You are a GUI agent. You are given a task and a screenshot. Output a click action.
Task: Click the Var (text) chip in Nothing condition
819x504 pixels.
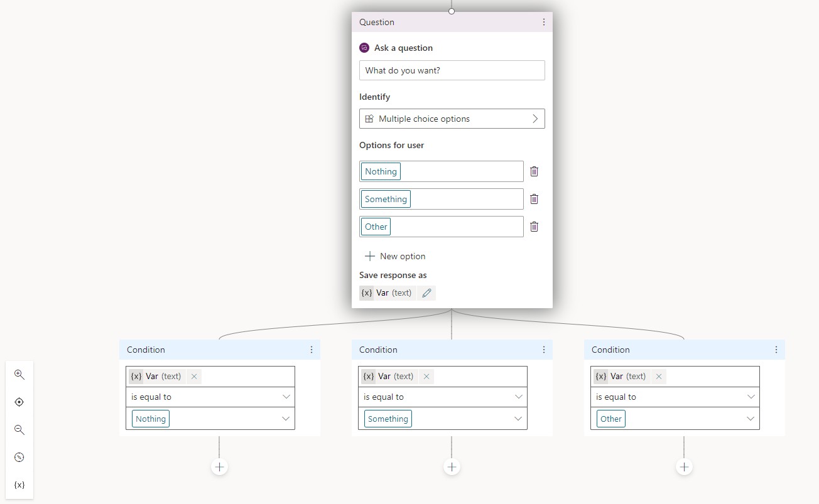tap(157, 377)
